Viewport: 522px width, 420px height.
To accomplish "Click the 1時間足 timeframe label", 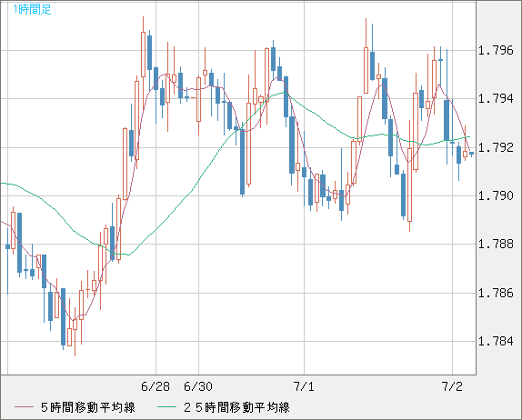I will click(x=32, y=9).
